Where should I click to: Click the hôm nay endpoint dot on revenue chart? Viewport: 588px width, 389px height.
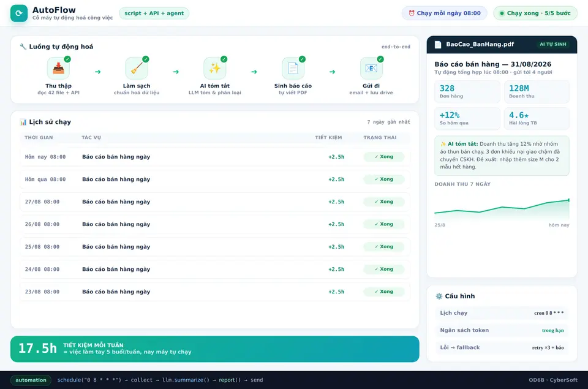tap(568, 200)
